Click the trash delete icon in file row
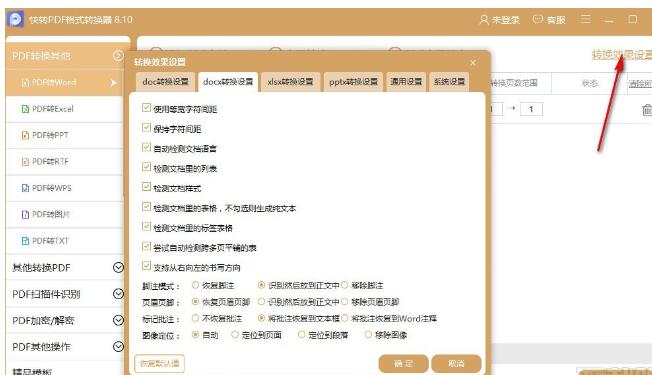The height and width of the screenshot is (375, 652). tap(647, 110)
